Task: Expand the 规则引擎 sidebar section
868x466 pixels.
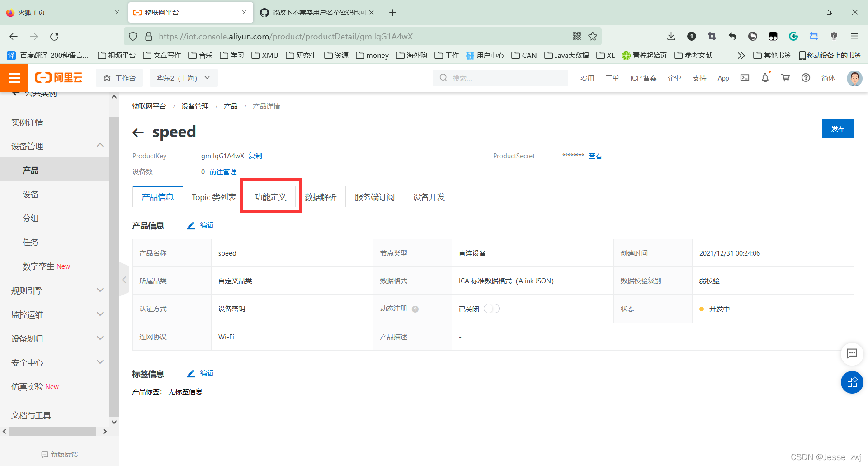Action: tap(26, 290)
